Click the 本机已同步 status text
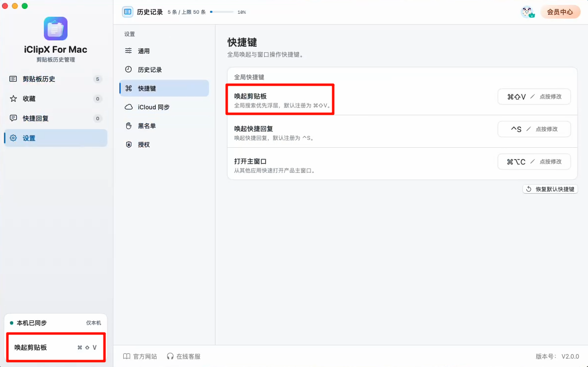The image size is (588, 367). [x=32, y=323]
